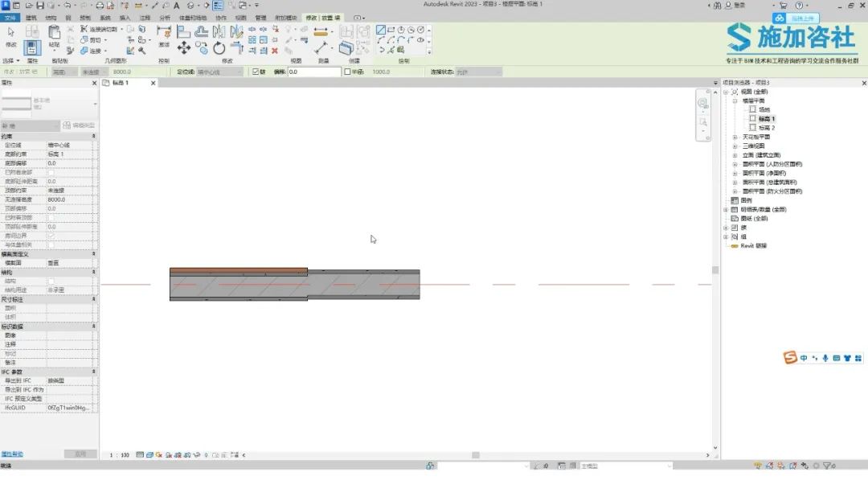Click the 属性帮助 link at panel bottom

[x=12, y=454]
